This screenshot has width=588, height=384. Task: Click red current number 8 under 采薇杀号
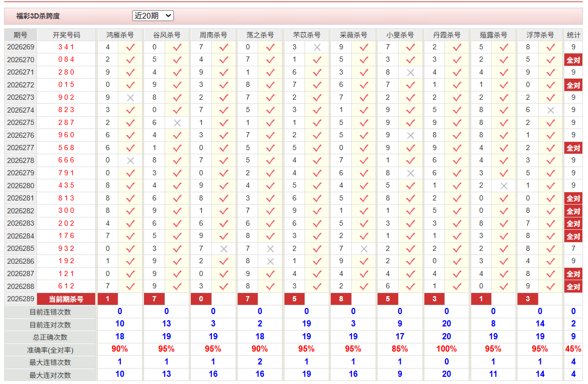341,299
